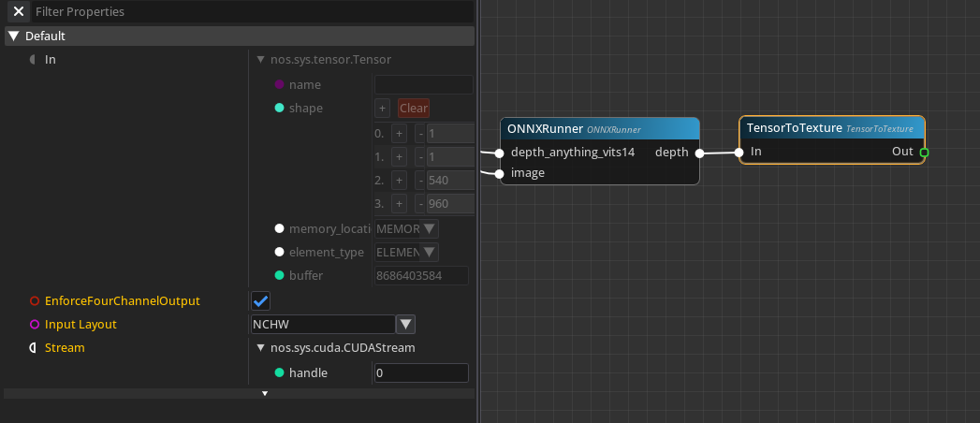This screenshot has height=423, width=980.
Task: Click the green Out pin on TensorToTexture
Action: [925, 152]
